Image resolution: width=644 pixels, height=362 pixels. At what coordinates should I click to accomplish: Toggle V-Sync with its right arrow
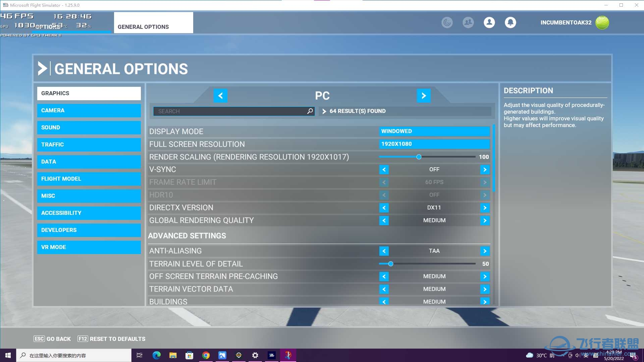[485, 170]
